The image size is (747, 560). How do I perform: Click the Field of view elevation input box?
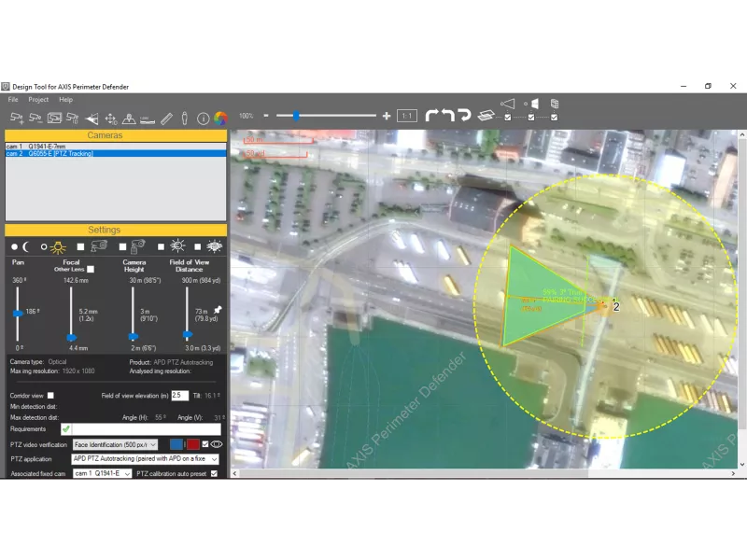pos(179,396)
